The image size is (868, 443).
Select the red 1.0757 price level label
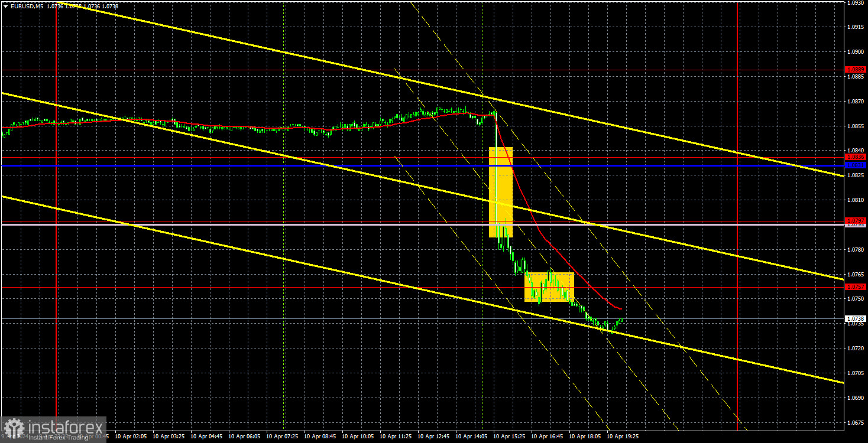[x=856, y=286]
